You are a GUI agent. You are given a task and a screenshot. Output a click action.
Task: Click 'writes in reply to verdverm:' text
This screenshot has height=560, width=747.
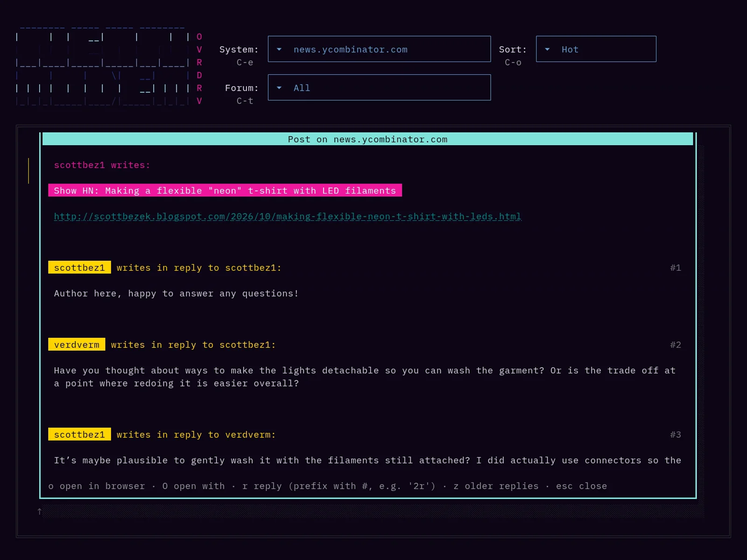click(x=196, y=434)
